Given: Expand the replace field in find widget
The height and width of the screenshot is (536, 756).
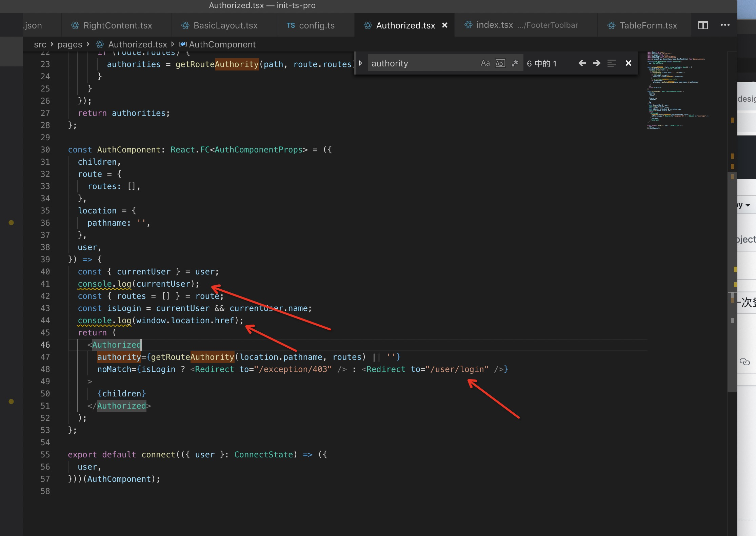Looking at the screenshot, I should tap(361, 63).
